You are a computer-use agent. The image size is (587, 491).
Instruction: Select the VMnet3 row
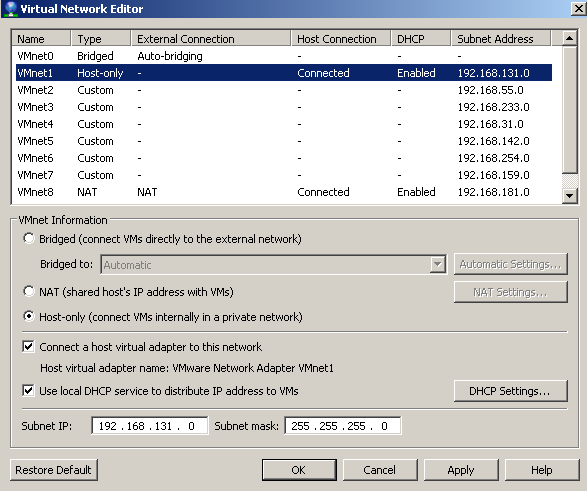pyautogui.click(x=284, y=107)
